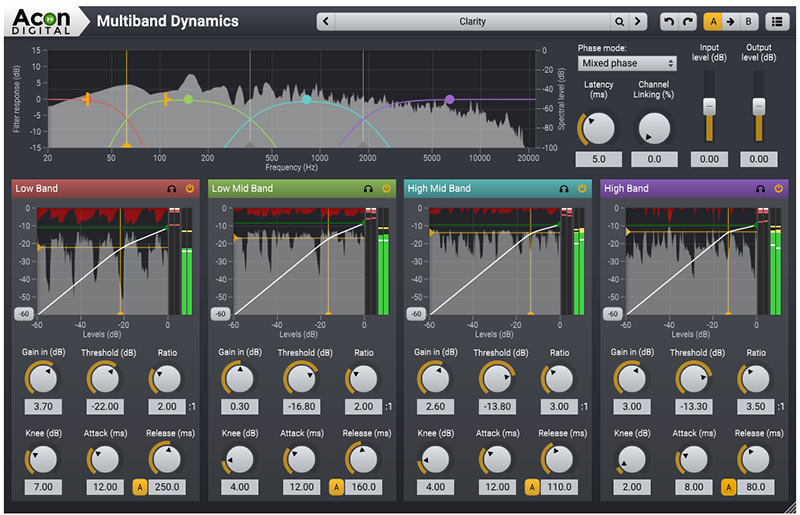The image size is (800, 515).
Task: Toggle the High Band power button
Action: tap(778, 187)
